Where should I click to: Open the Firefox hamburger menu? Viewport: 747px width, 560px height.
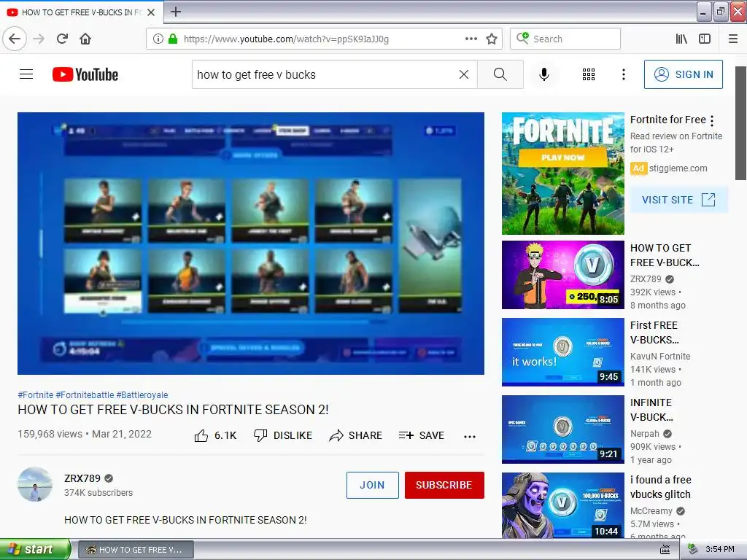tap(733, 39)
